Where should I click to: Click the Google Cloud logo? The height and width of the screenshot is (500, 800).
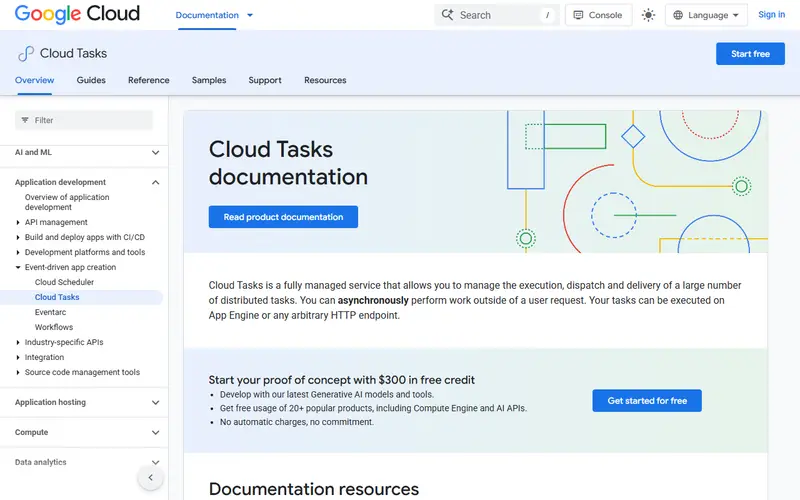[77, 14]
